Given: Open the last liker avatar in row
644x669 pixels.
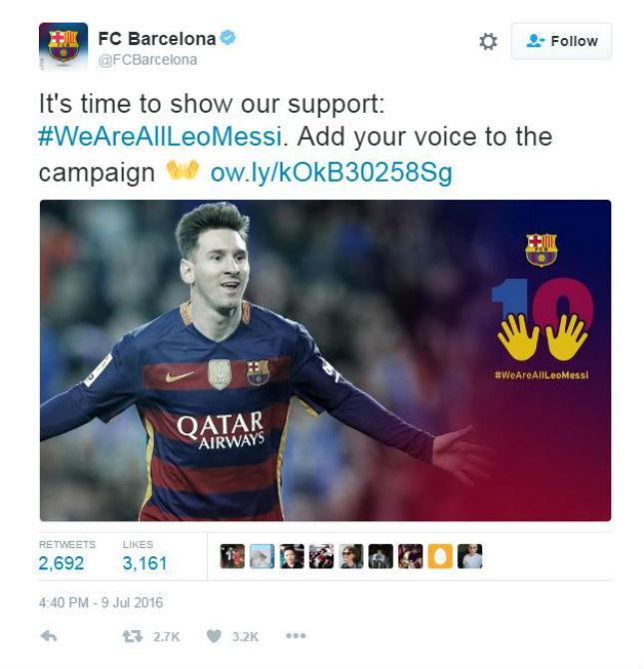Looking at the screenshot, I should [470, 556].
